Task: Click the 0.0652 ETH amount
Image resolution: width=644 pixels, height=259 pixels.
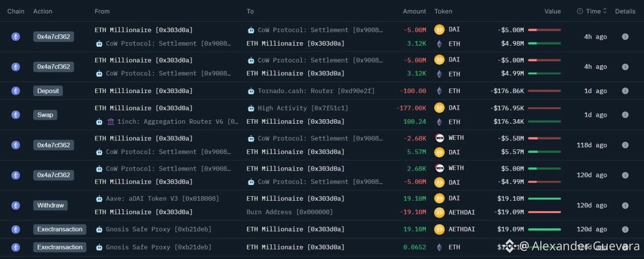Action: [415, 247]
